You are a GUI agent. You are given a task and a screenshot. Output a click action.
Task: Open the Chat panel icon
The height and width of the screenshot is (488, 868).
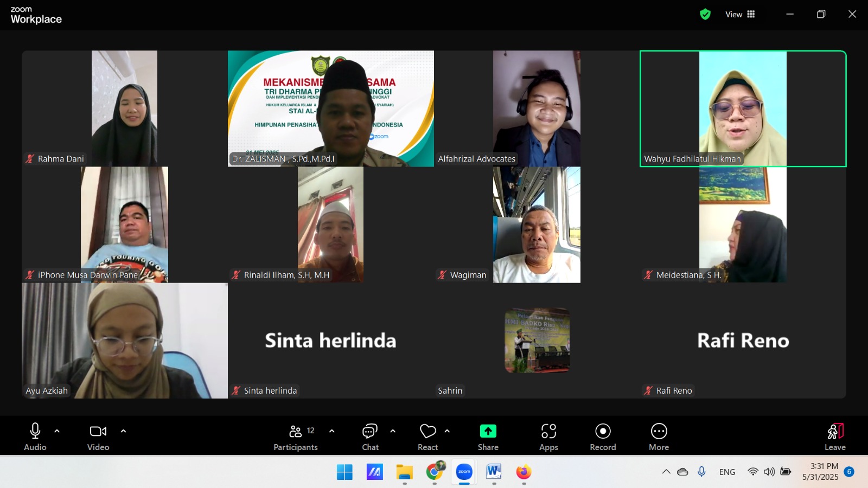tap(370, 432)
